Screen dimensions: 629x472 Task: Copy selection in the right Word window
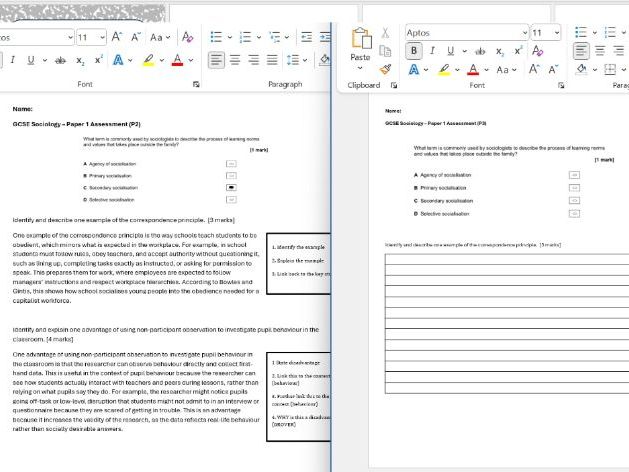click(385, 51)
